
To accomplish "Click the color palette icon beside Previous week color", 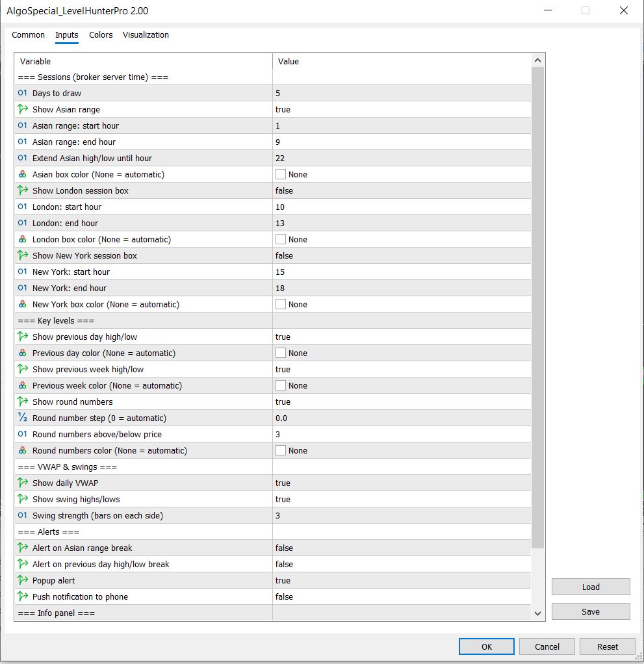I will 23,385.
